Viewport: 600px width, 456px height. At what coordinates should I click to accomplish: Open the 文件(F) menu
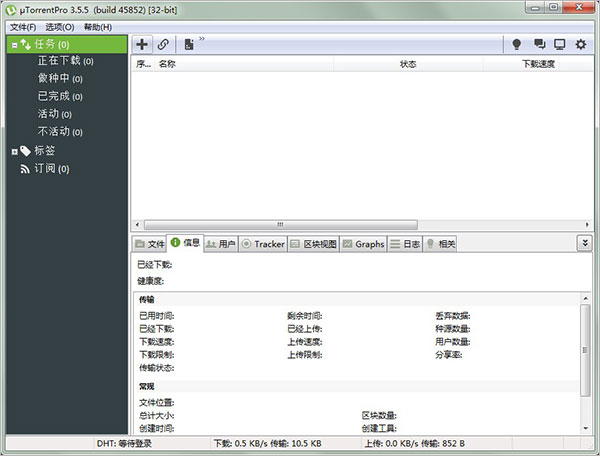(23, 27)
